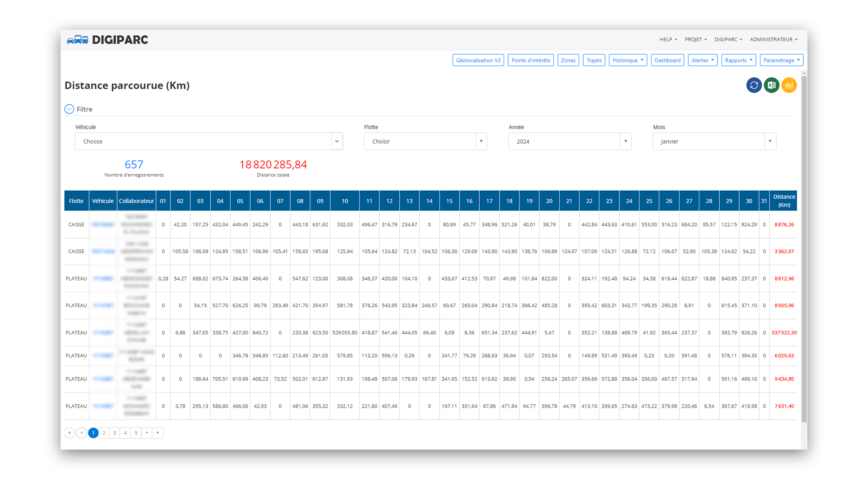
Task: Click row total 6 029,63
Action: click(784, 356)
